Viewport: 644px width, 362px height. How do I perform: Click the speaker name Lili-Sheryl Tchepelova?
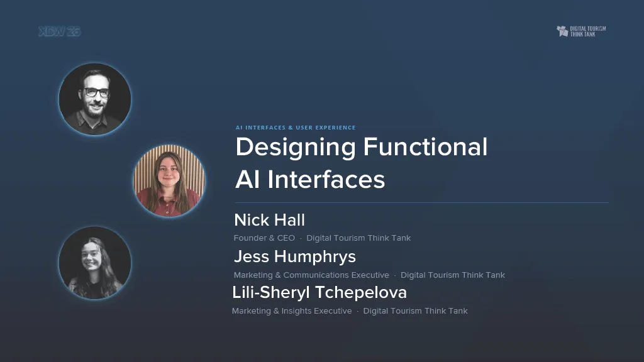point(319,293)
